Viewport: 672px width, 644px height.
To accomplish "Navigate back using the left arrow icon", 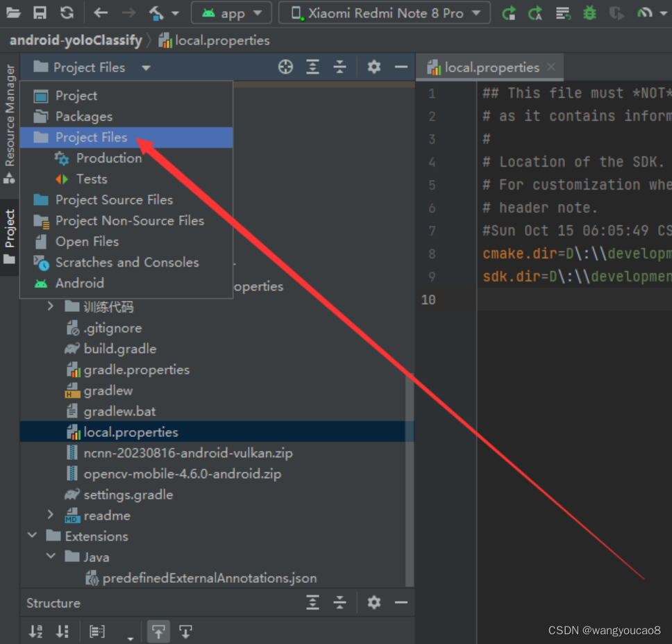I will (x=100, y=12).
